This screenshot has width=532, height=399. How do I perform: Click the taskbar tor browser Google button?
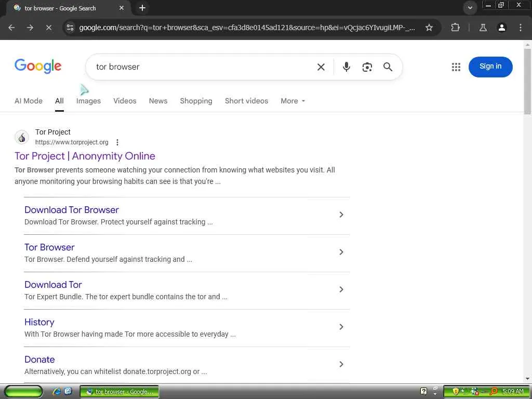119,392
